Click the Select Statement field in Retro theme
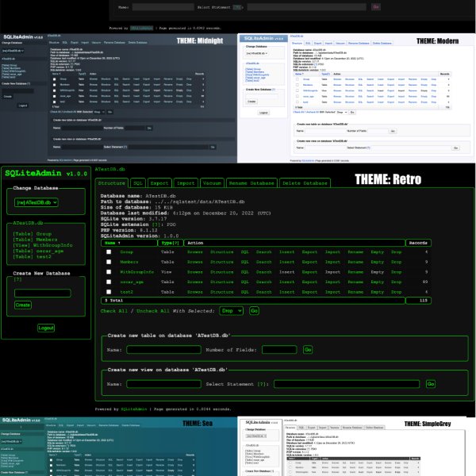476x476 pixels. (348, 384)
